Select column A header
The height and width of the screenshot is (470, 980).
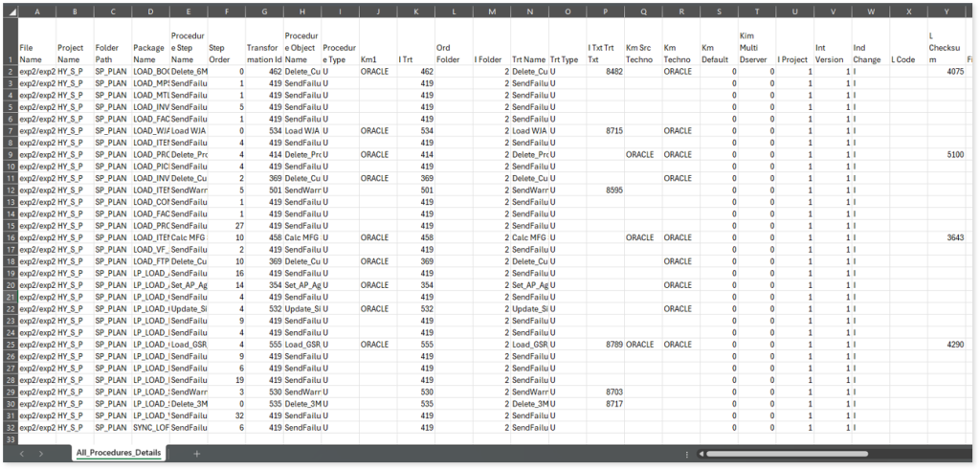tap(37, 11)
